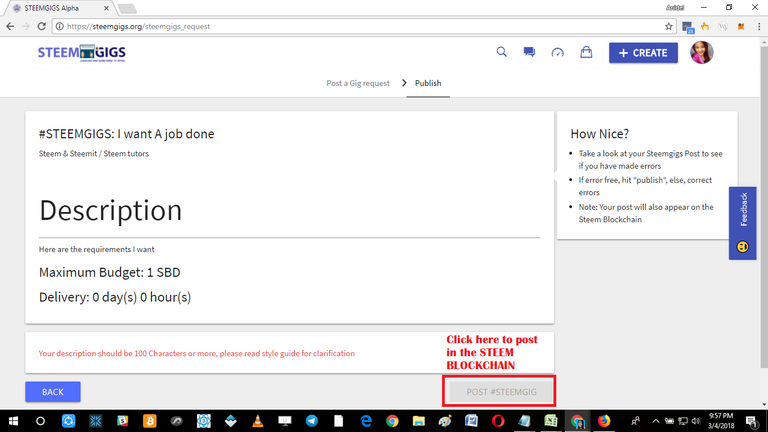This screenshot has width=768, height=432.
Task: Open the taskbar clock 9:57 PM
Action: pyautogui.click(x=721, y=421)
